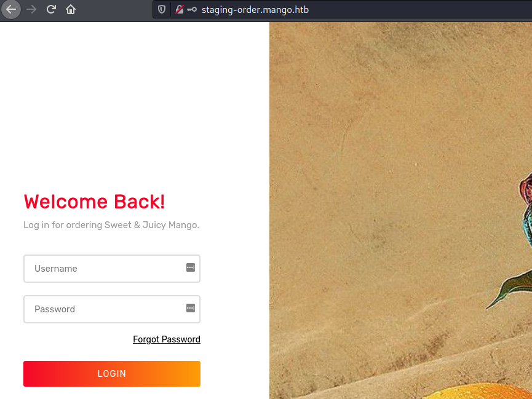Open the browser home page
This screenshot has width=532, height=399.
point(71,9)
